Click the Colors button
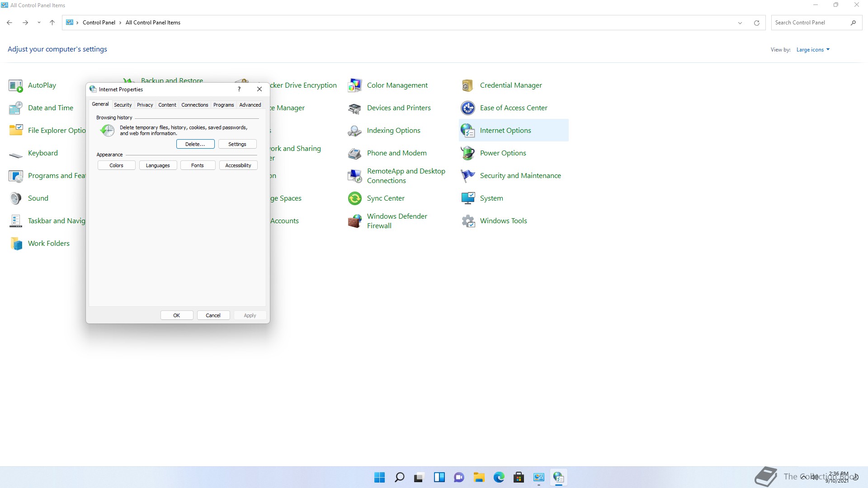868x488 pixels. point(116,165)
